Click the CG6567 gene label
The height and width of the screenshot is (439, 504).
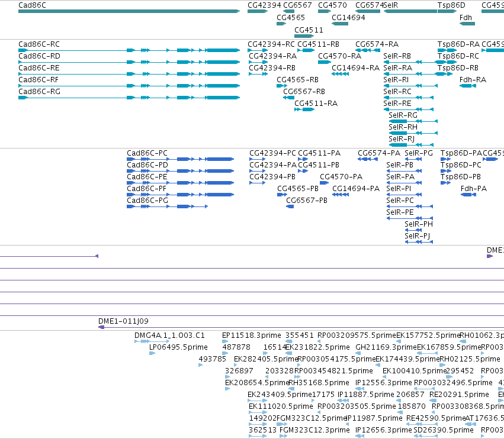297,5
